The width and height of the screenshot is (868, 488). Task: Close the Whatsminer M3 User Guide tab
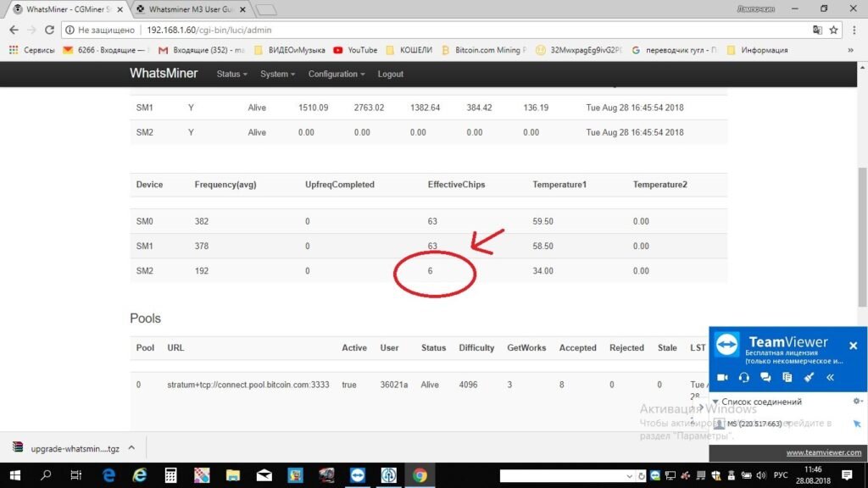click(242, 9)
